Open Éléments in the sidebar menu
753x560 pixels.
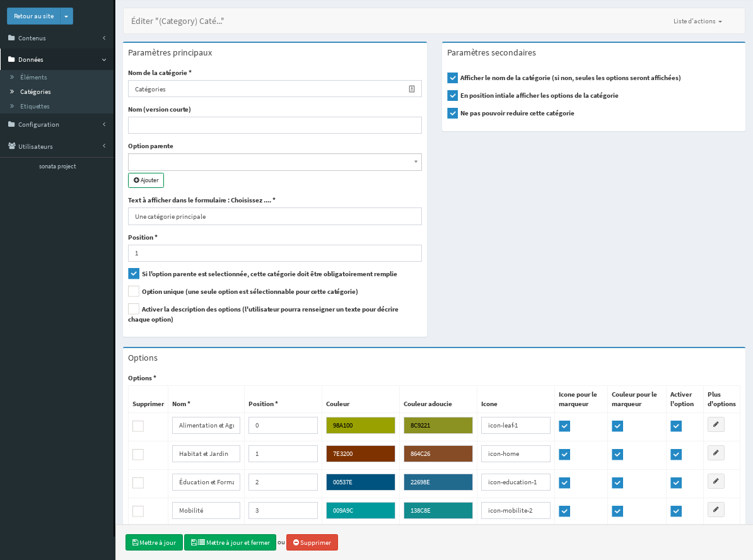point(33,77)
